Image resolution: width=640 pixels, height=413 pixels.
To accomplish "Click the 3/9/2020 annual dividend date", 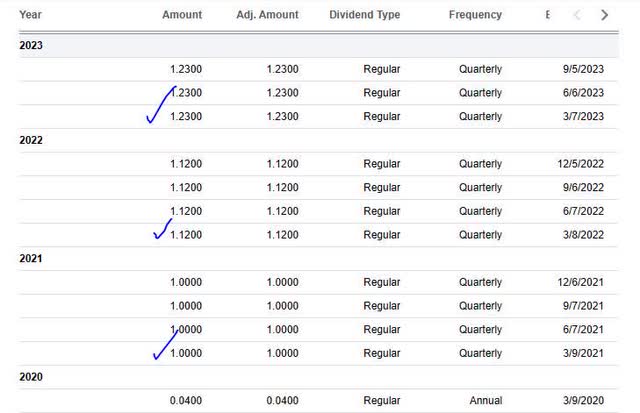I will 583,400.
